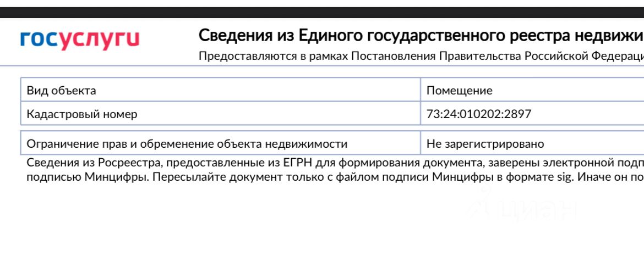Click the cadastral number 73:24:010202:2897
Screen dimensions: 644x256
[479, 114]
